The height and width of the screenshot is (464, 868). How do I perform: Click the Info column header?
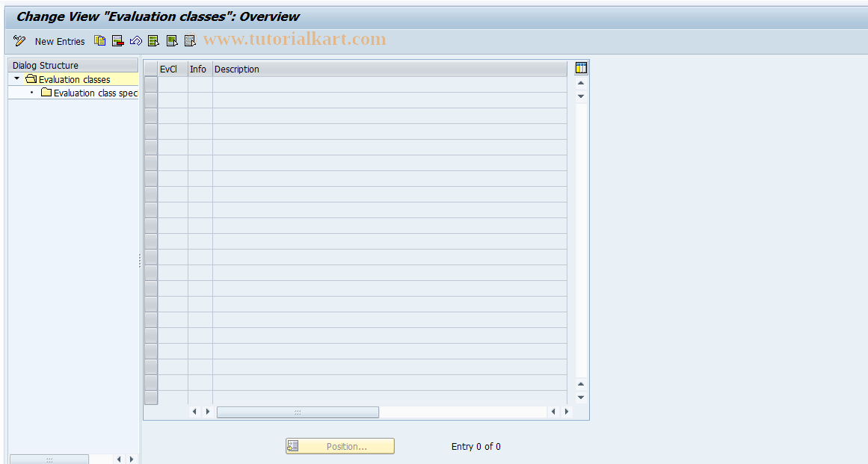(200, 69)
